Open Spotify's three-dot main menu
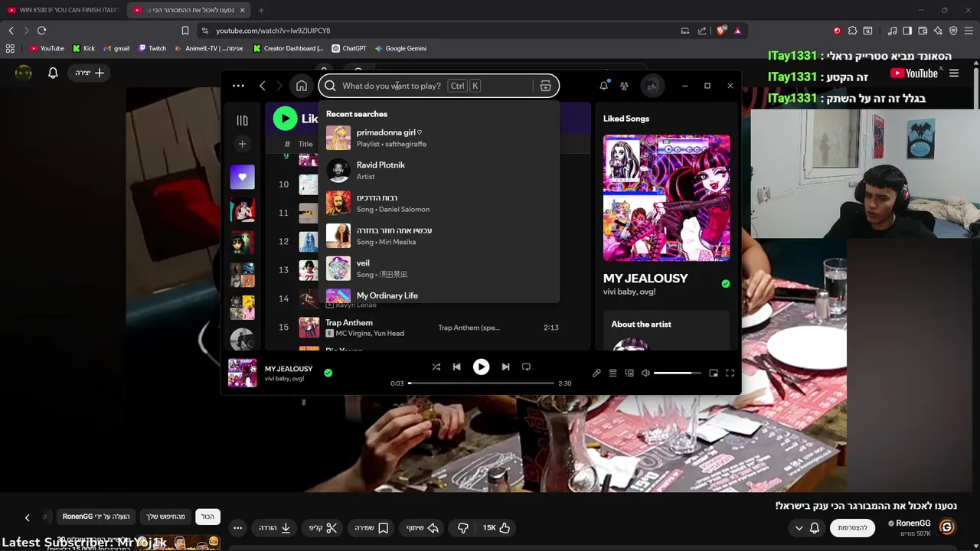Image resolution: width=980 pixels, height=551 pixels. point(238,86)
